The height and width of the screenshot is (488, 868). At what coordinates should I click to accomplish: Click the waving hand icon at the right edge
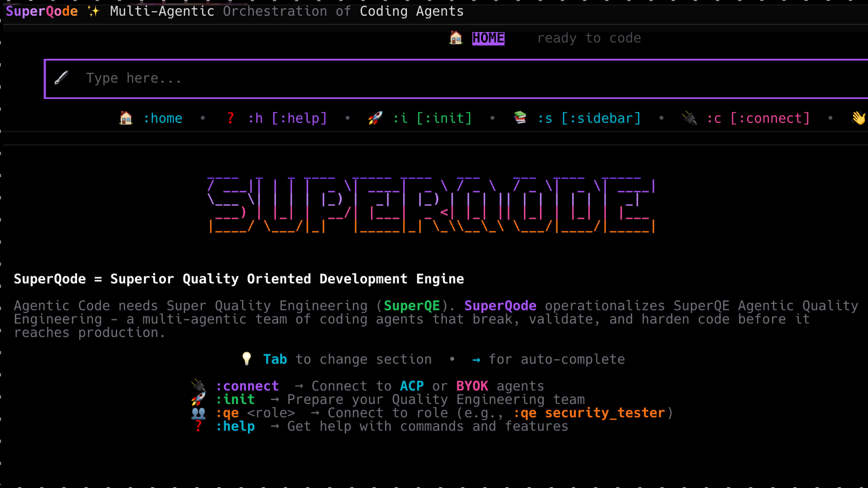[859, 118]
